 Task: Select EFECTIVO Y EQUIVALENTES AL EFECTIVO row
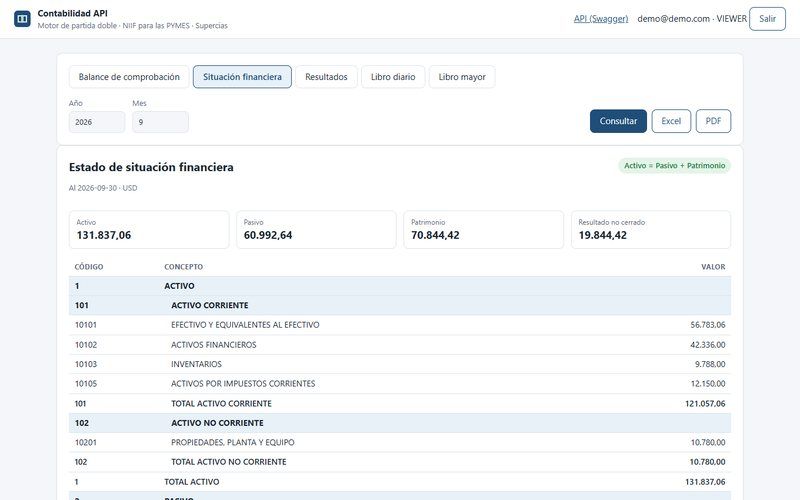(x=400, y=325)
